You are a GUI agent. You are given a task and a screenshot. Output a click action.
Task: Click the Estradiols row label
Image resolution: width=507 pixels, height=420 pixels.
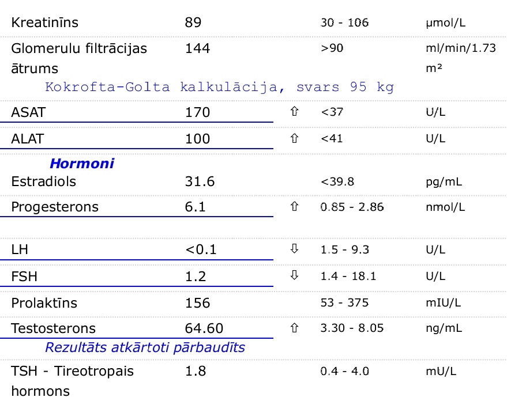click(44, 181)
